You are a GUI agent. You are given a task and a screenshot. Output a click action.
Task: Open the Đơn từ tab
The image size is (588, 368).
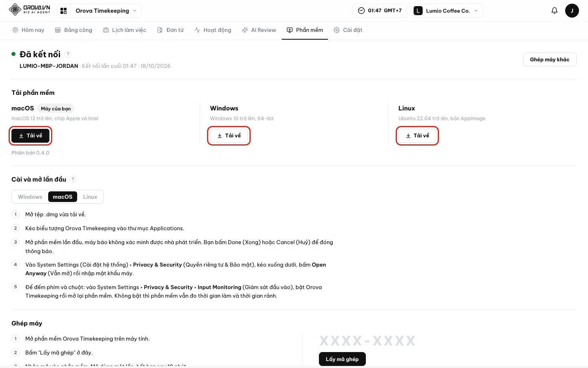coord(171,30)
